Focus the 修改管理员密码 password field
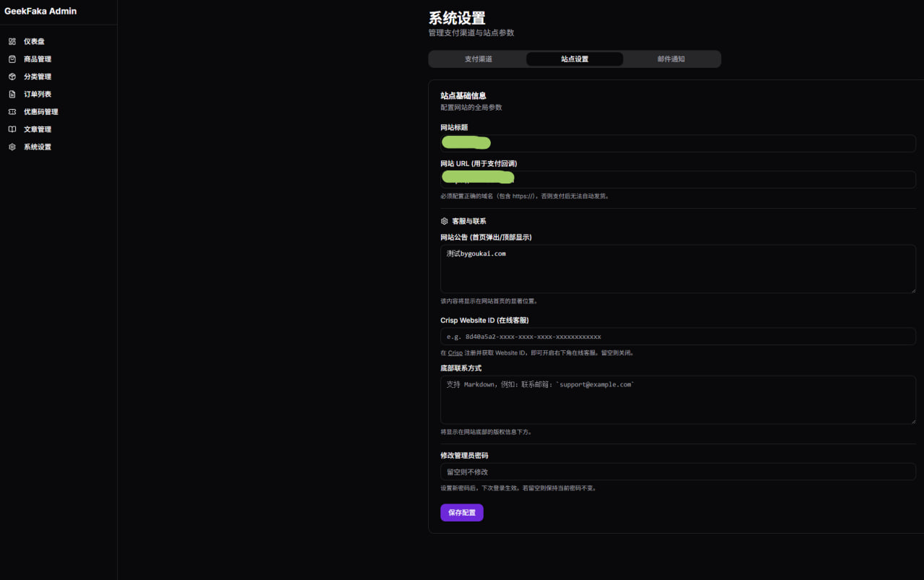 pyautogui.click(x=677, y=471)
